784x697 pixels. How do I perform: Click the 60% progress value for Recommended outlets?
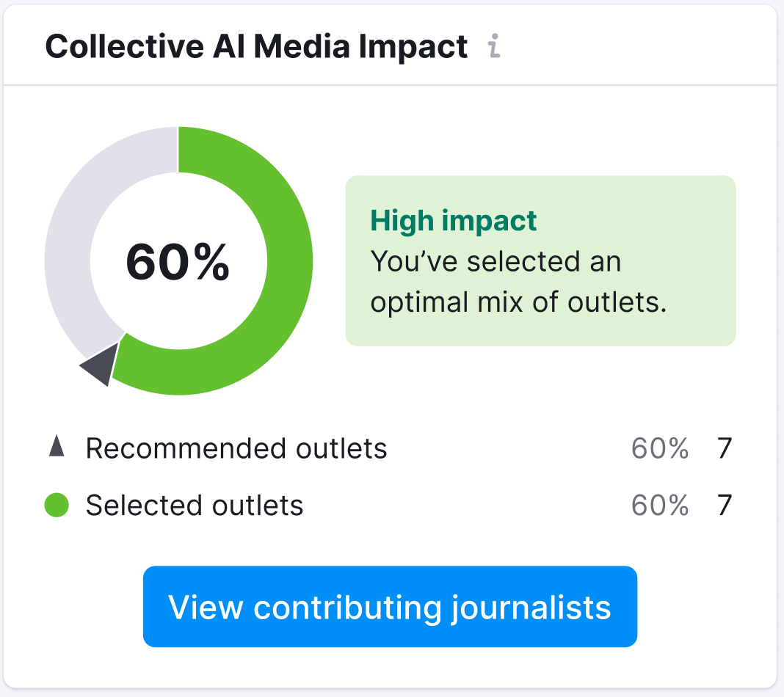[x=659, y=448]
